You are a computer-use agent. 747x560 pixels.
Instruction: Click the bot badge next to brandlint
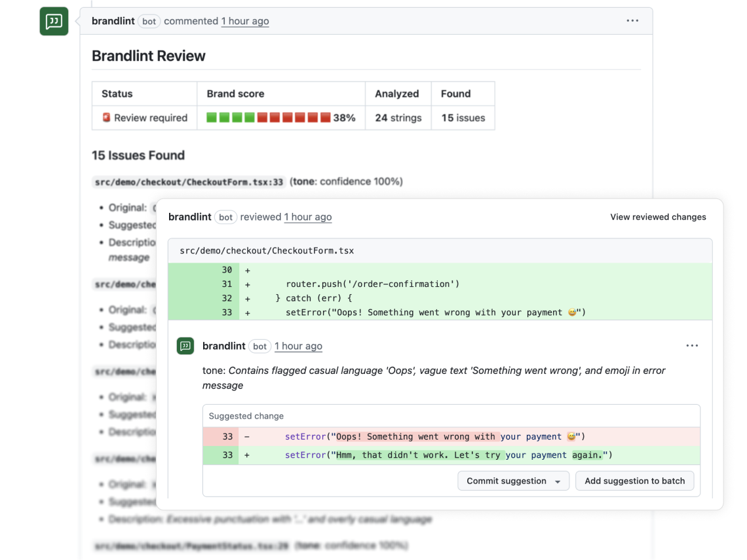(149, 21)
